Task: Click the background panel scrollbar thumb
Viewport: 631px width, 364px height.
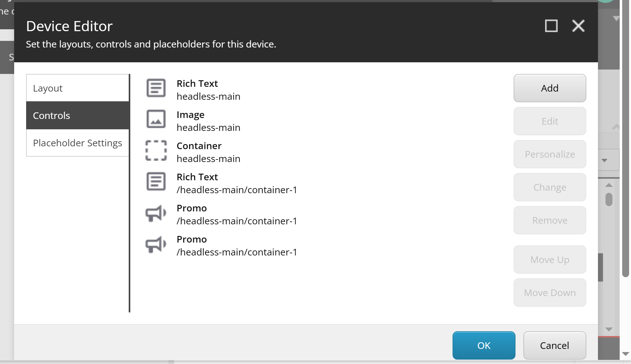Action: click(x=609, y=199)
